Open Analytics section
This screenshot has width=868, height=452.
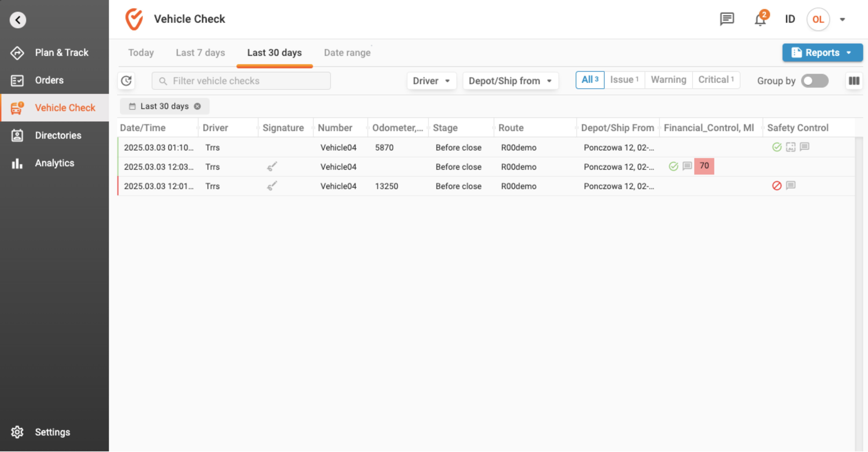[54, 163]
